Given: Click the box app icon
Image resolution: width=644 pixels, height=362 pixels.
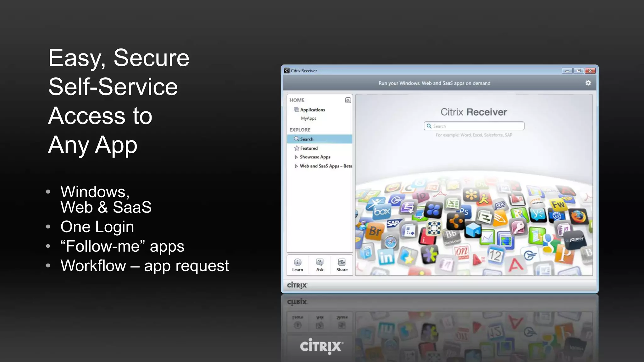Looking at the screenshot, I should pos(381,211).
